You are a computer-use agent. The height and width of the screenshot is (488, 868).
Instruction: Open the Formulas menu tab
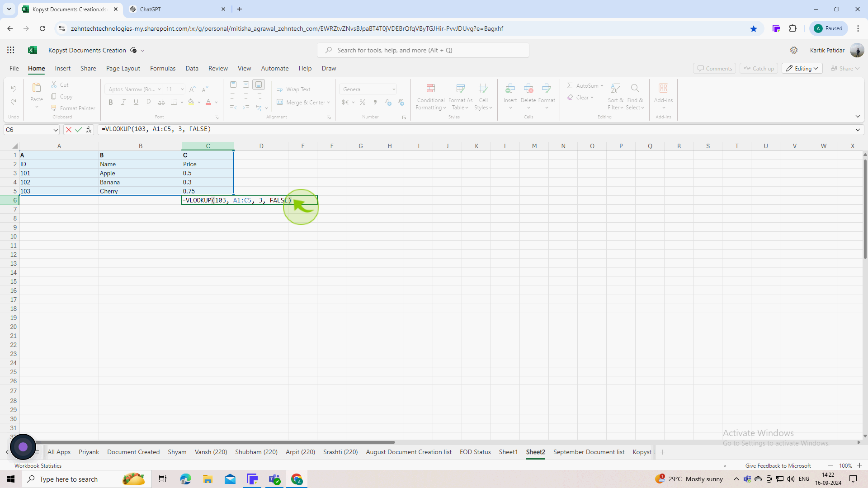click(162, 68)
